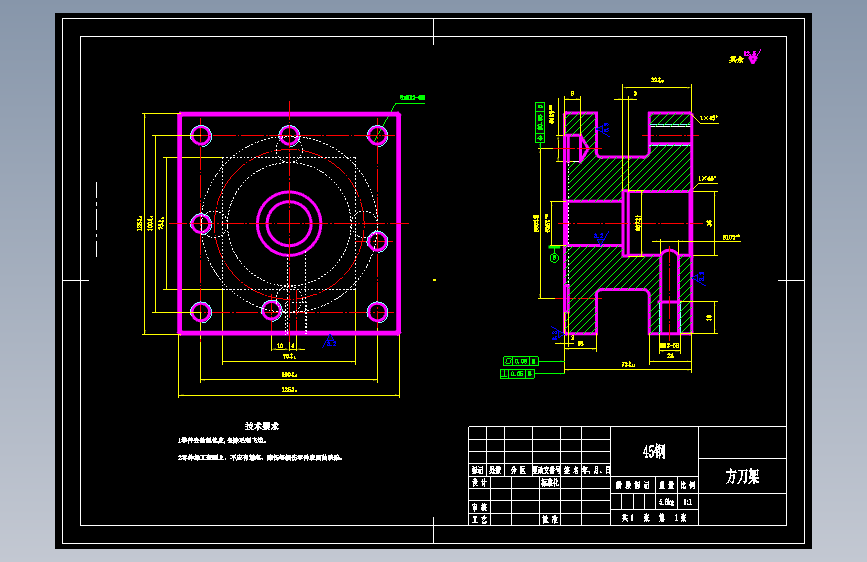Click the 比例 header cell
The width and height of the screenshot is (867, 562).
[687, 485]
